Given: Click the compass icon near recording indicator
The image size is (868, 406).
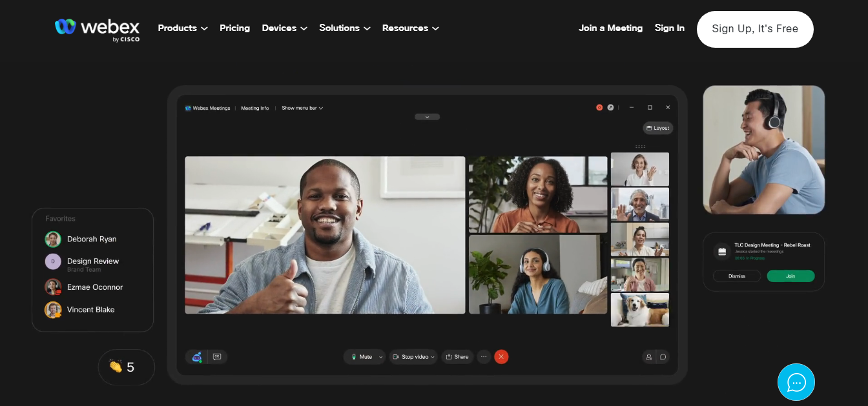Looking at the screenshot, I should (x=611, y=108).
